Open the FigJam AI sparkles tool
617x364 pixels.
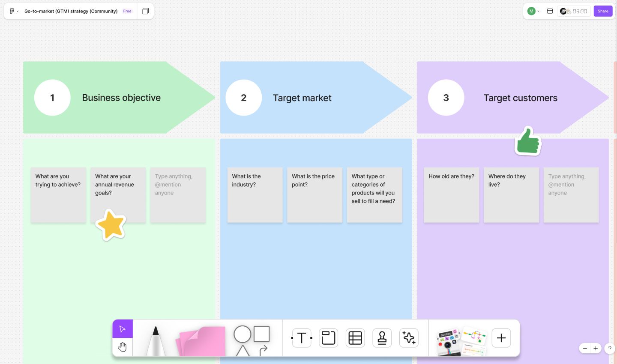tap(408, 338)
